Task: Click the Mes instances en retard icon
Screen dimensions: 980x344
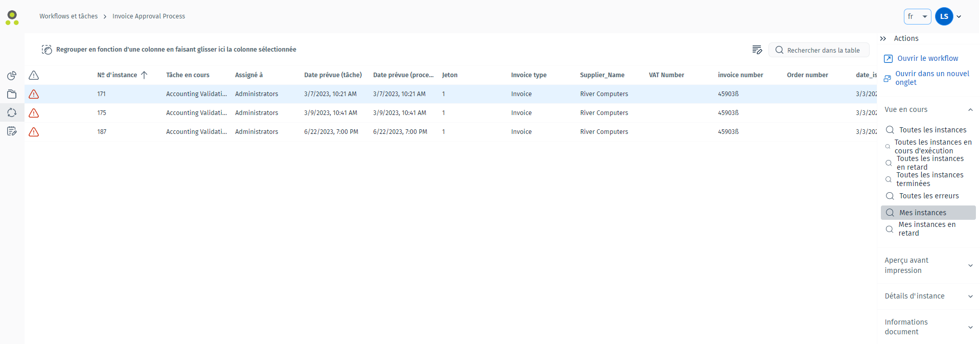Action: [890, 229]
